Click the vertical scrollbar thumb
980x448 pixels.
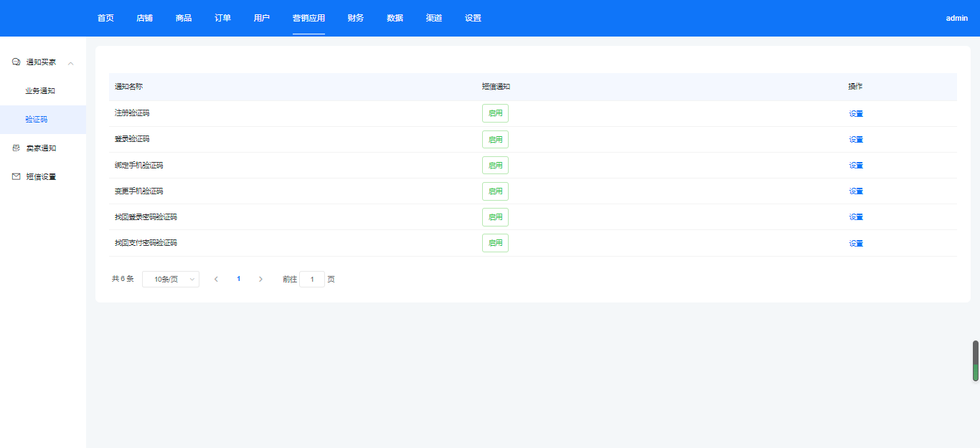click(976, 361)
